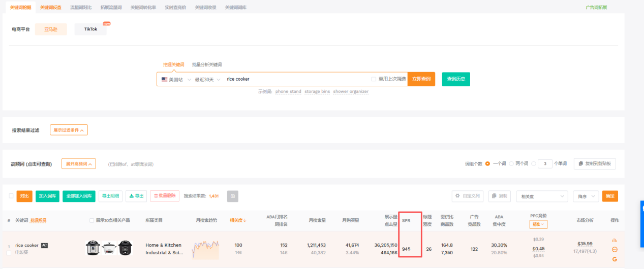The width and height of the screenshot is (644, 269).
Task: Select the 两个词 radio option
Action: pyautogui.click(x=511, y=164)
